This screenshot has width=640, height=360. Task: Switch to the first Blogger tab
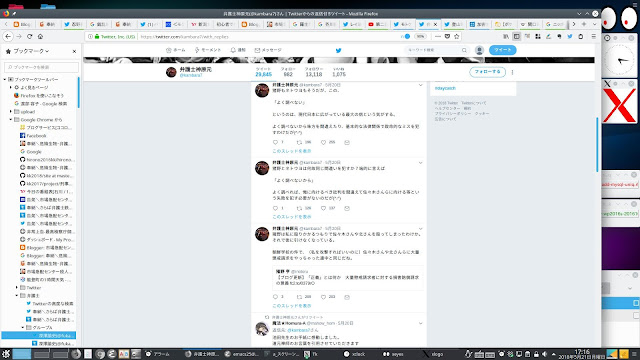click(x=22, y=24)
